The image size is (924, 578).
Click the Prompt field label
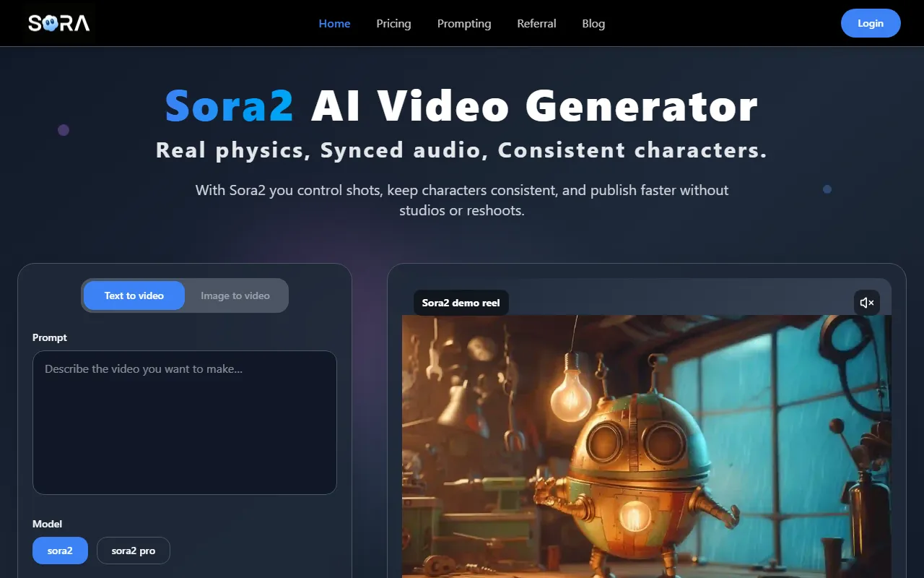click(x=50, y=337)
